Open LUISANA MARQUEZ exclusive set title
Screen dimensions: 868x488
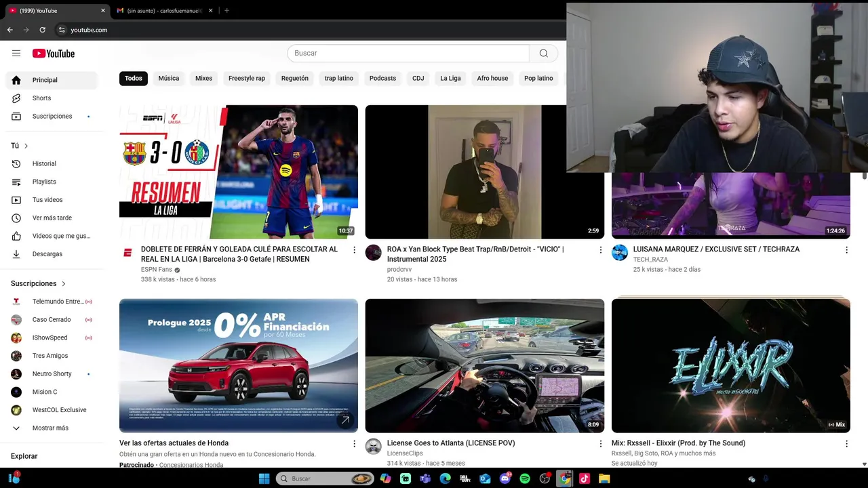[716, 249]
